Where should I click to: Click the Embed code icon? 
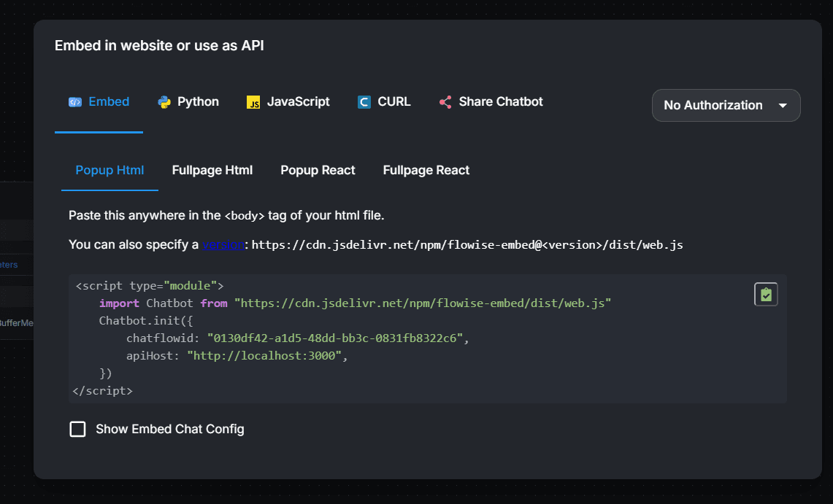(75, 102)
